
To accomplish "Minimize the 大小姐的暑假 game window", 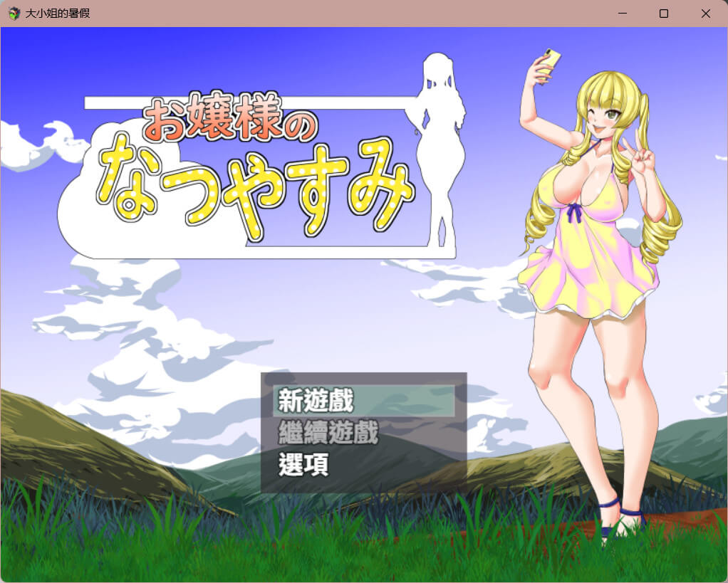I will coord(622,14).
